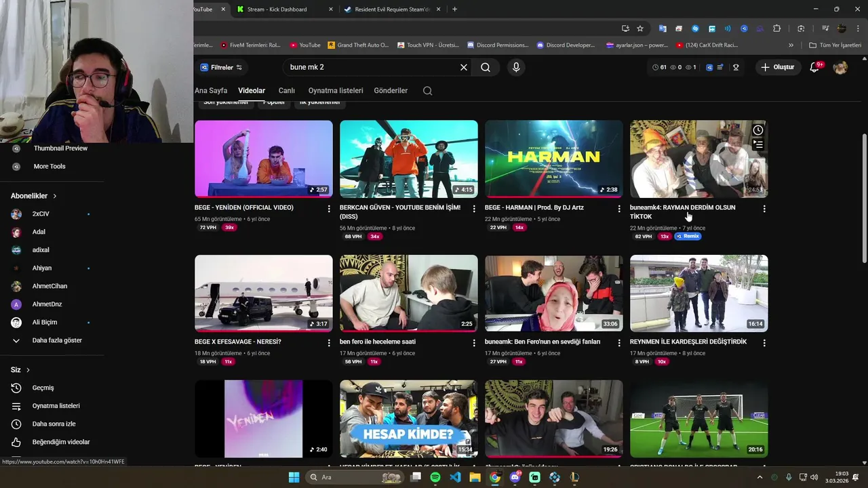Open options for BEGE - HARMAN video
Image resolution: width=868 pixels, height=488 pixels.
click(x=619, y=209)
